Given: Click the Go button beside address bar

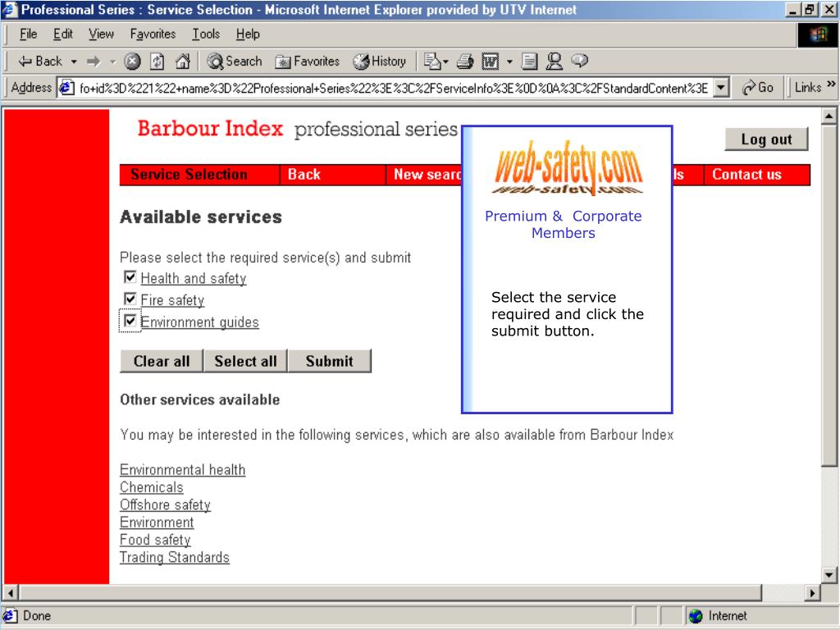Looking at the screenshot, I should click(x=757, y=87).
